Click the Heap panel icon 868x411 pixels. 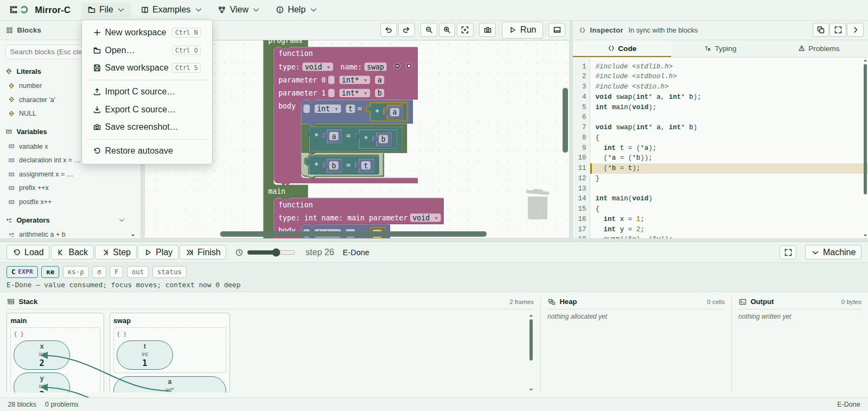tap(552, 302)
